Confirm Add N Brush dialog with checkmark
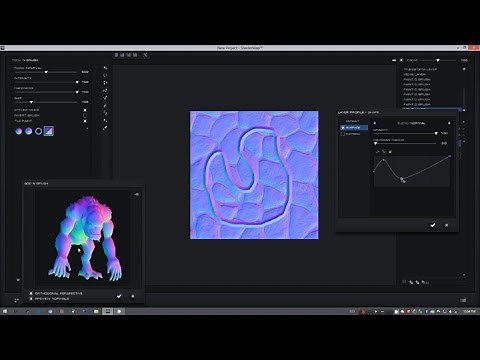The height and width of the screenshot is (360, 480). click(119, 296)
